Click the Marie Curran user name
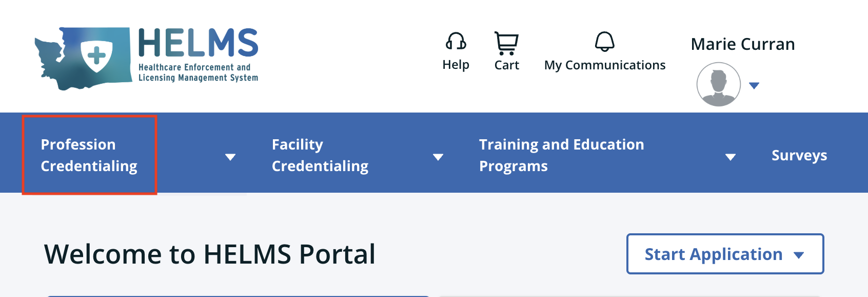Screen dimensions: 868x297 click(743, 44)
